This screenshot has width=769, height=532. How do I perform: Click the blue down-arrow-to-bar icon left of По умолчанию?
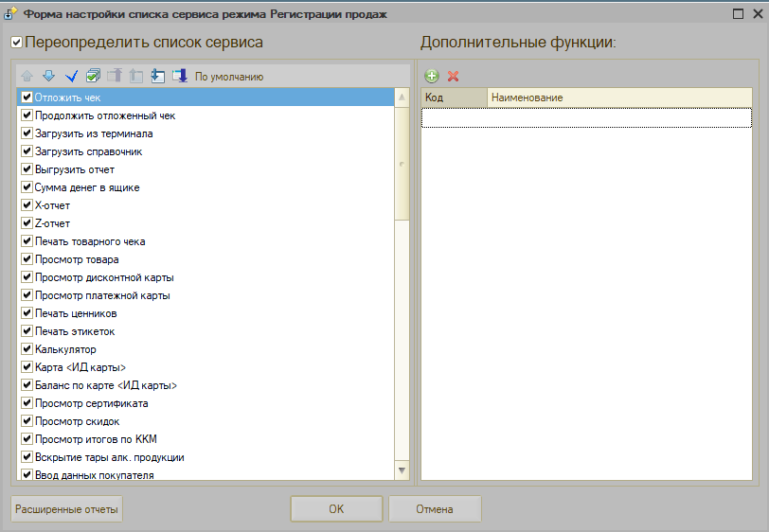(x=180, y=76)
